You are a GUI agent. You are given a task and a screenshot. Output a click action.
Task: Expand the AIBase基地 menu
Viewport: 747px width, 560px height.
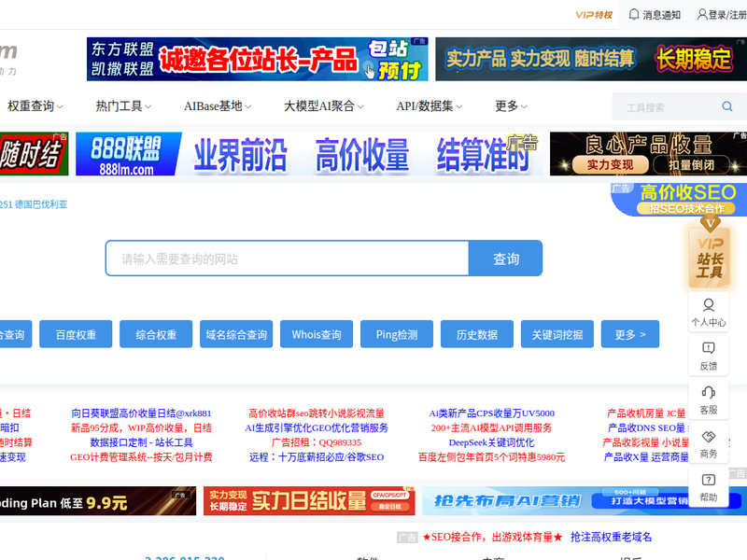[x=218, y=106]
